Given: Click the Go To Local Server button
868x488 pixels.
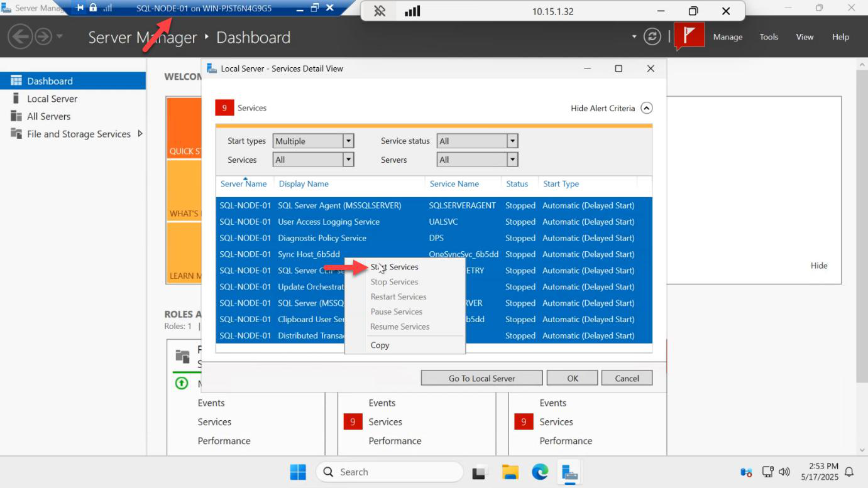Looking at the screenshot, I should click(481, 378).
